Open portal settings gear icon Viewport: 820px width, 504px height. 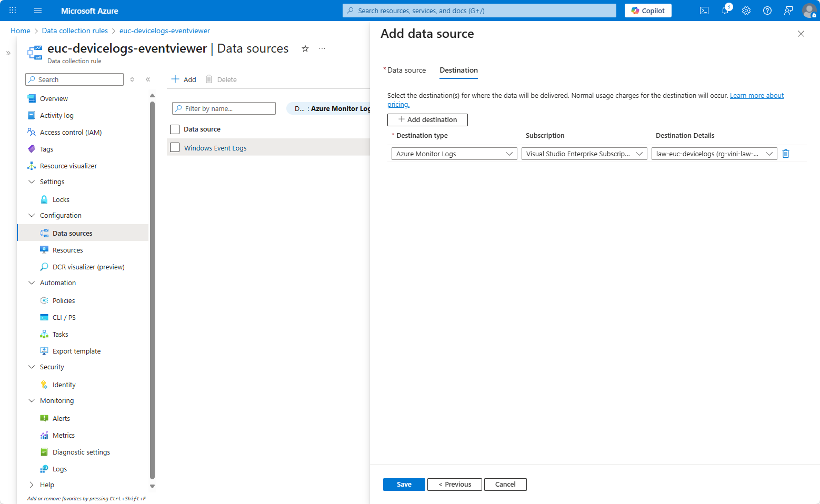[746, 11]
